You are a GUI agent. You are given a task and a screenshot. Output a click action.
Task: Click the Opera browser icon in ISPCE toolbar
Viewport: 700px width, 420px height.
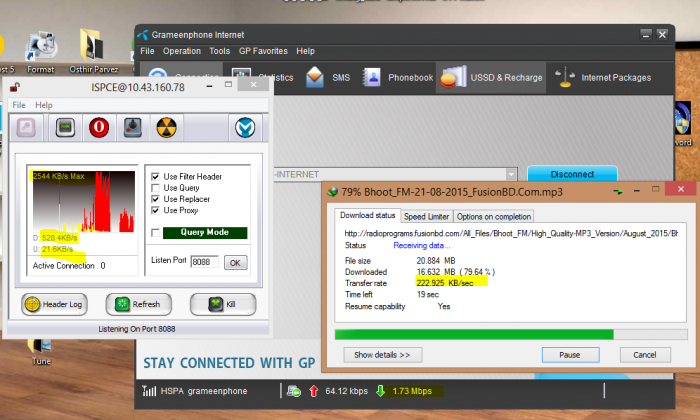pyautogui.click(x=99, y=128)
